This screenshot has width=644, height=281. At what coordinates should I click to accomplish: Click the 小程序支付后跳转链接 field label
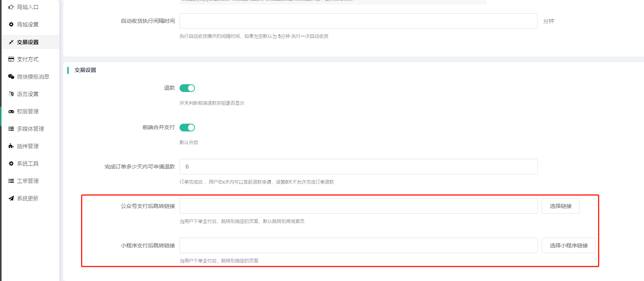148,245
